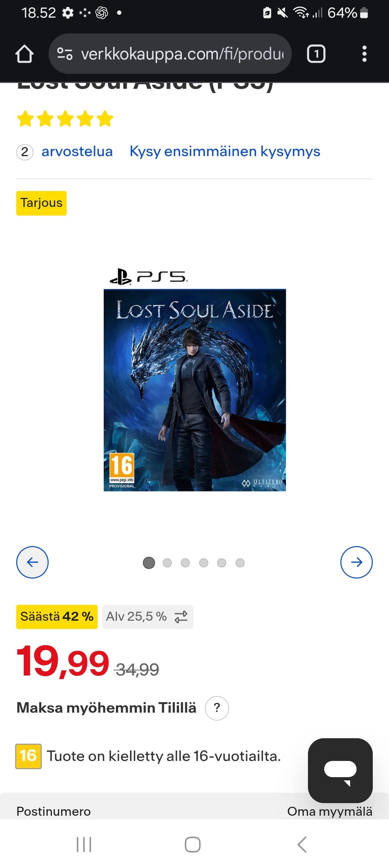Open site settings icon in address bar
The image size is (389, 868).
click(x=65, y=54)
